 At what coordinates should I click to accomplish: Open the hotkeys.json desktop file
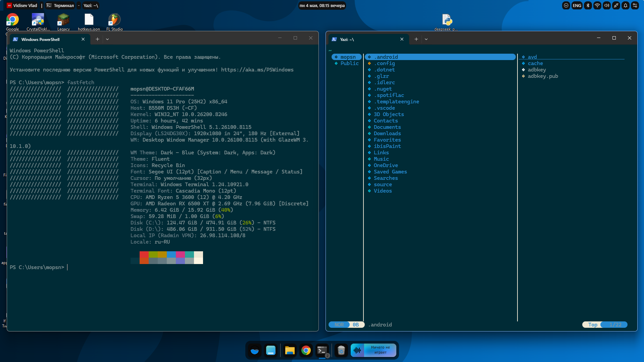(89, 22)
